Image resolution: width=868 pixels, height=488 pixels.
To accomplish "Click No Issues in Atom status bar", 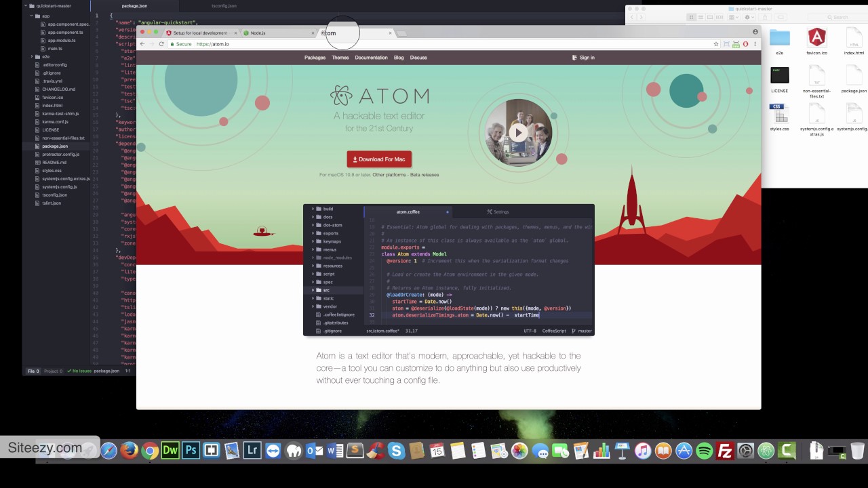I will (79, 371).
